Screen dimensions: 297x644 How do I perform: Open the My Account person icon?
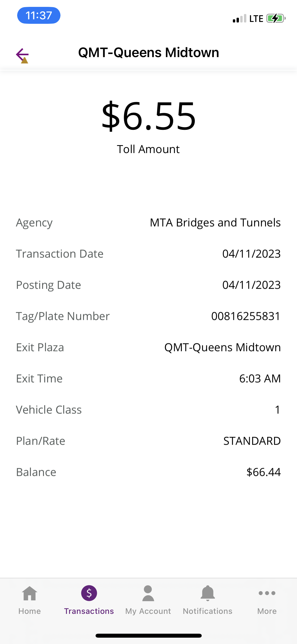[148, 593]
